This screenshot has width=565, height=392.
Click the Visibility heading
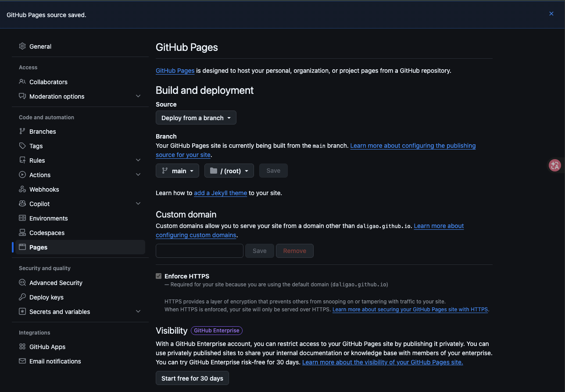172,331
